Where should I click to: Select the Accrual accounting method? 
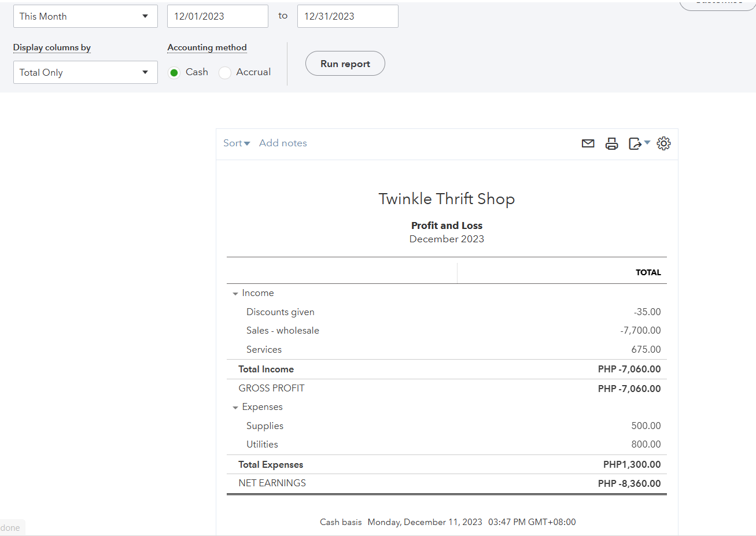click(225, 72)
